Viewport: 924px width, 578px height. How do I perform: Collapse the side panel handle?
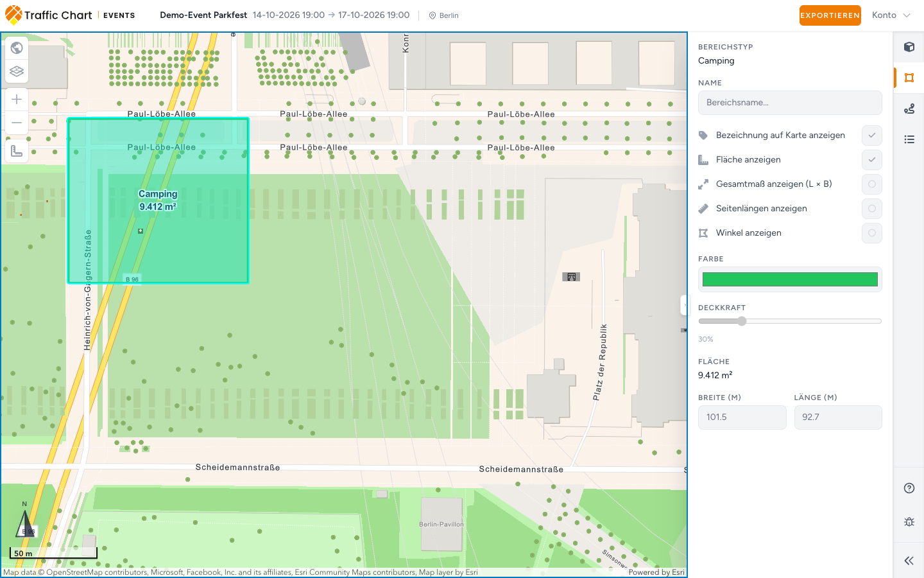684,305
